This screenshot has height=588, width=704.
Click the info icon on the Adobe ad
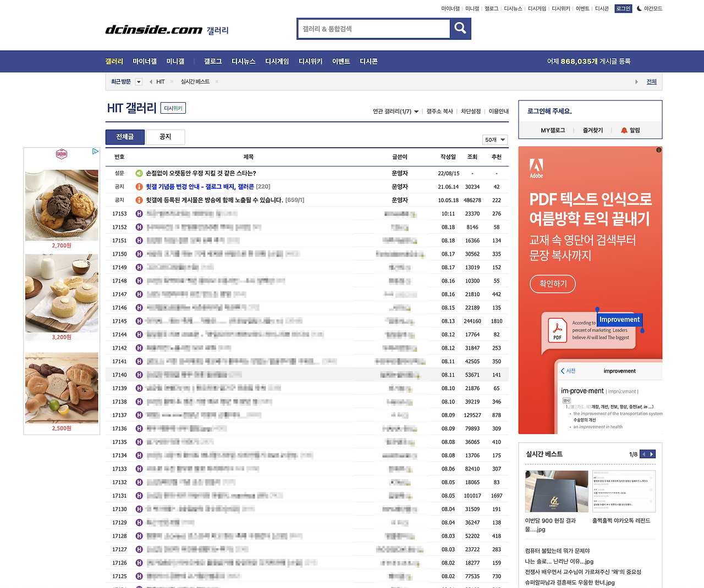click(x=658, y=149)
